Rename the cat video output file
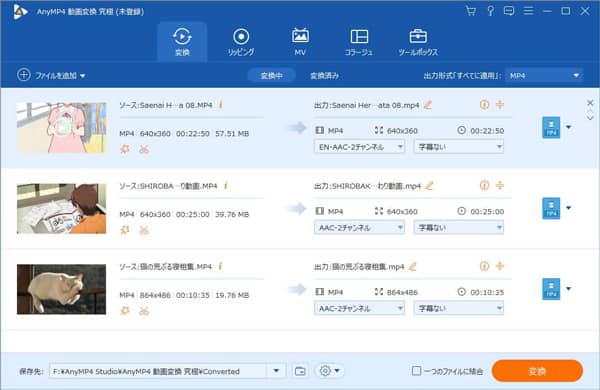This screenshot has height=390, width=600. 412,267
